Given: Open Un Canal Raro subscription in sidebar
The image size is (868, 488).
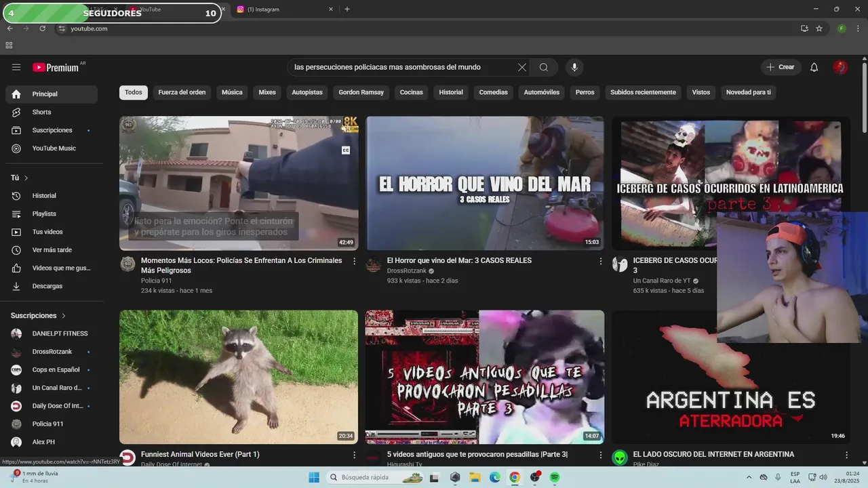Looking at the screenshot, I should coord(52,388).
